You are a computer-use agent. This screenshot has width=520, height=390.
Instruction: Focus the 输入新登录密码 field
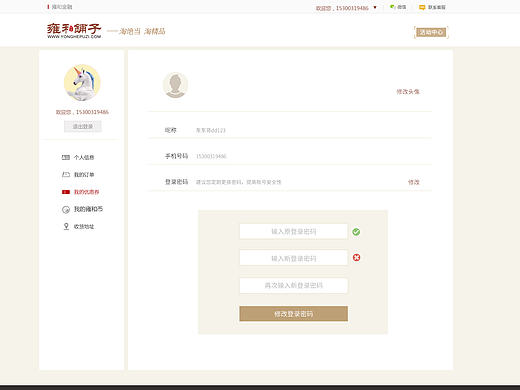[293, 258]
